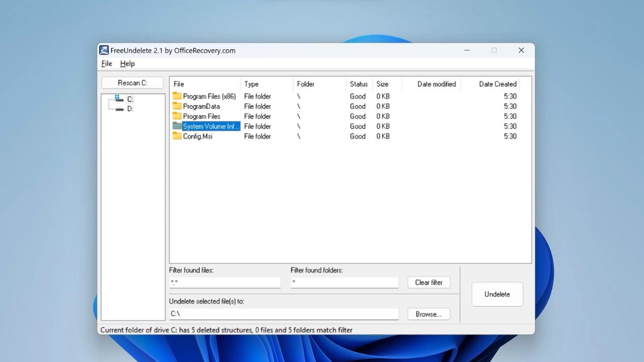This screenshot has width=644, height=362.
Task: Click the Program Files folder icon
Action: tap(177, 116)
